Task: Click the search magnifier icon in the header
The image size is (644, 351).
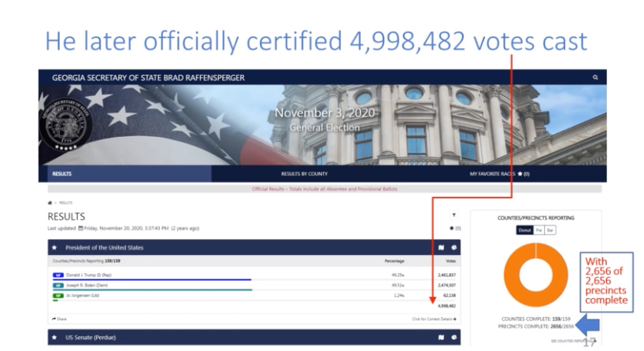Action: (595, 77)
